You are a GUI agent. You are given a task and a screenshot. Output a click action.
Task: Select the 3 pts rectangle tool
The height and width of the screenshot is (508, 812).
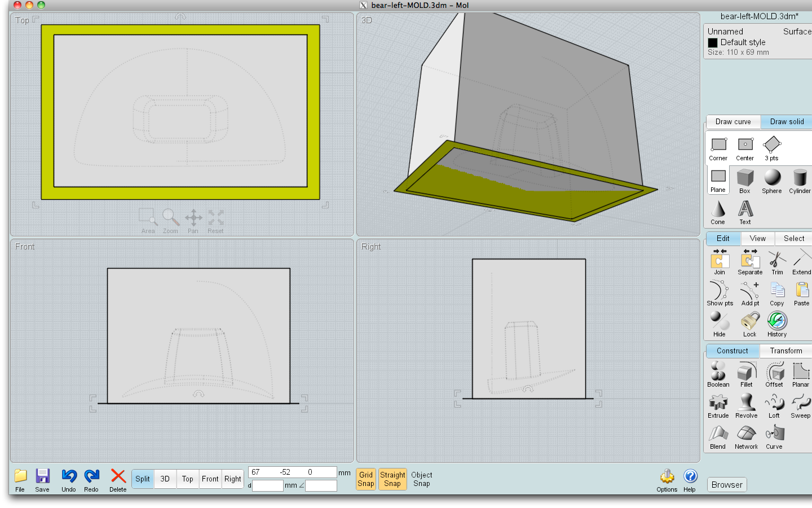(x=772, y=149)
